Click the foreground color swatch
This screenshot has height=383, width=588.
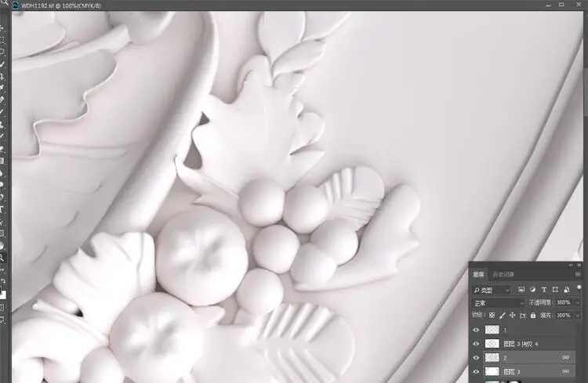click(x=1, y=289)
